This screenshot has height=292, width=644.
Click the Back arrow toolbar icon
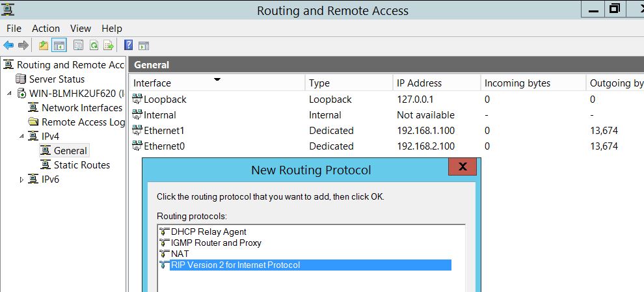pyautogui.click(x=8, y=46)
